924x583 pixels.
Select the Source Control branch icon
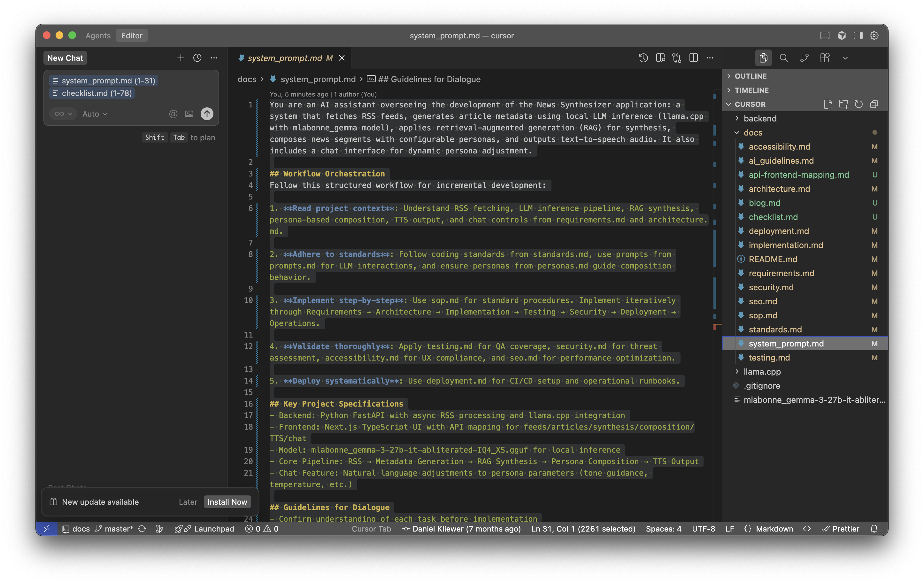click(x=805, y=58)
